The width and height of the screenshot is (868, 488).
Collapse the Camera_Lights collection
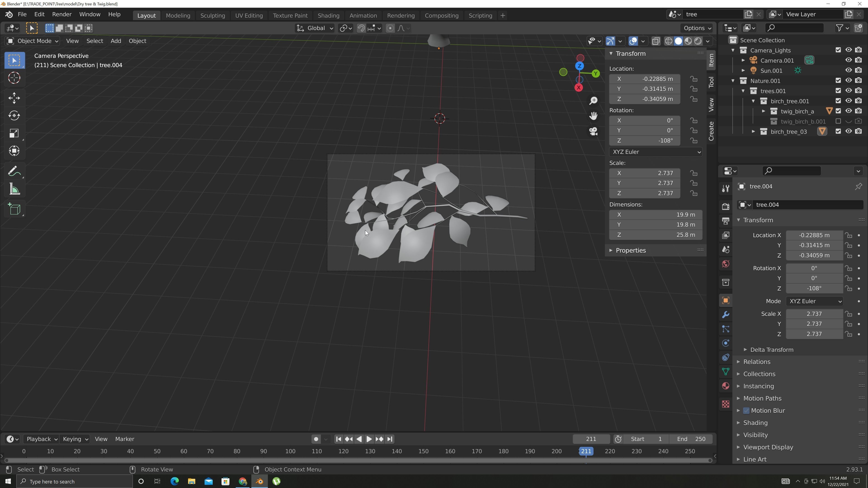733,50
